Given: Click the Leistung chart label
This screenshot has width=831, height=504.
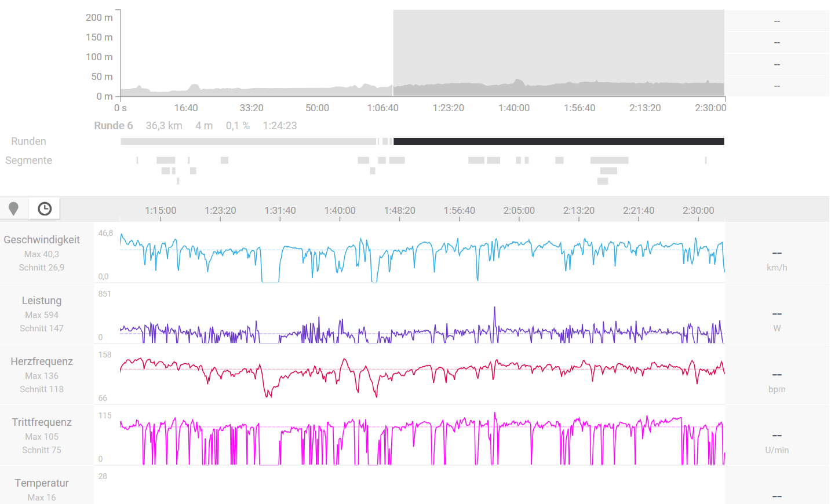Looking at the screenshot, I should (x=42, y=301).
